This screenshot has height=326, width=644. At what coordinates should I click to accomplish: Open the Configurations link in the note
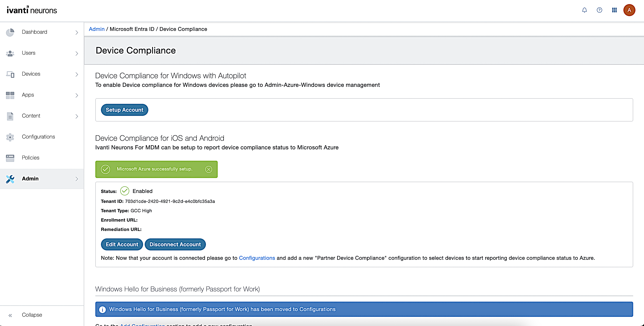click(x=257, y=258)
